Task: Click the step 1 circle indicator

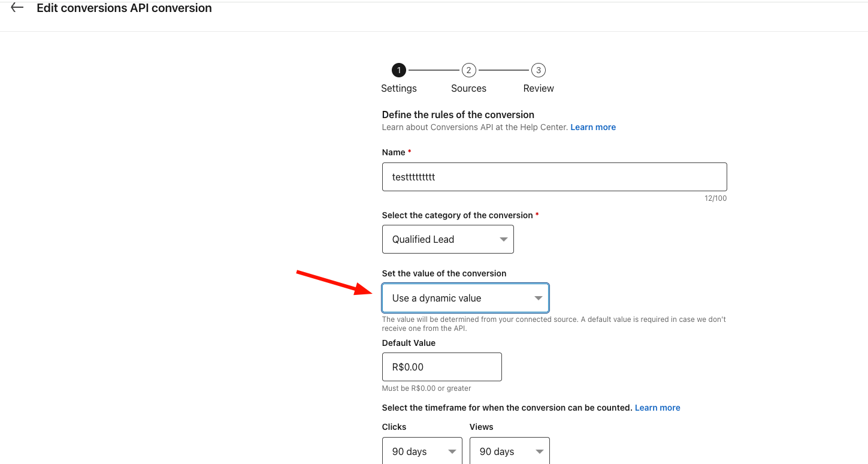Action: click(x=399, y=71)
